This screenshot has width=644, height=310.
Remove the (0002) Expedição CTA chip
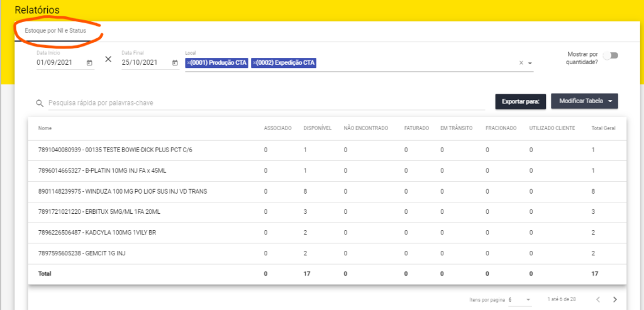(253, 63)
